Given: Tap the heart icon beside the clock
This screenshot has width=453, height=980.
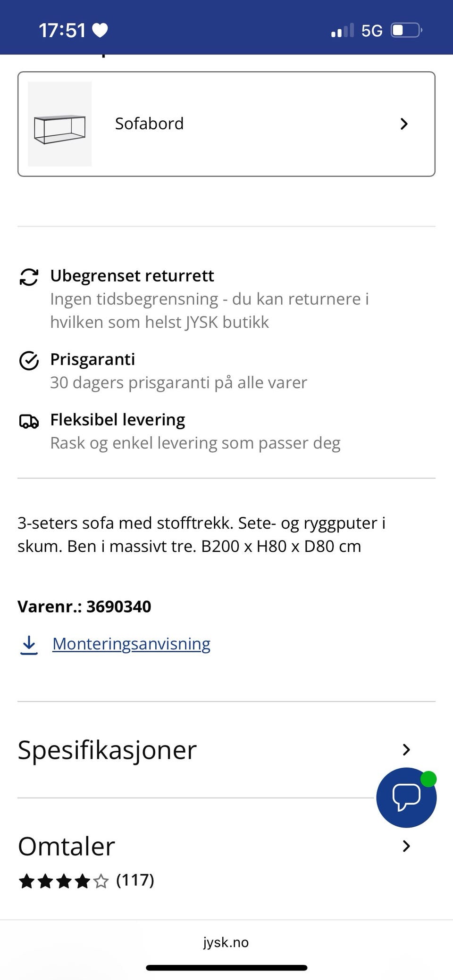Looking at the screenshot, I should coord(100,31).
